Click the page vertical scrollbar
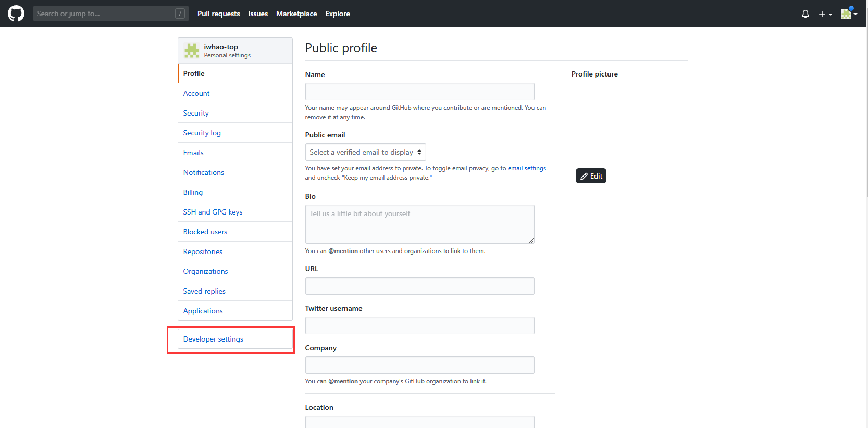 865,104
